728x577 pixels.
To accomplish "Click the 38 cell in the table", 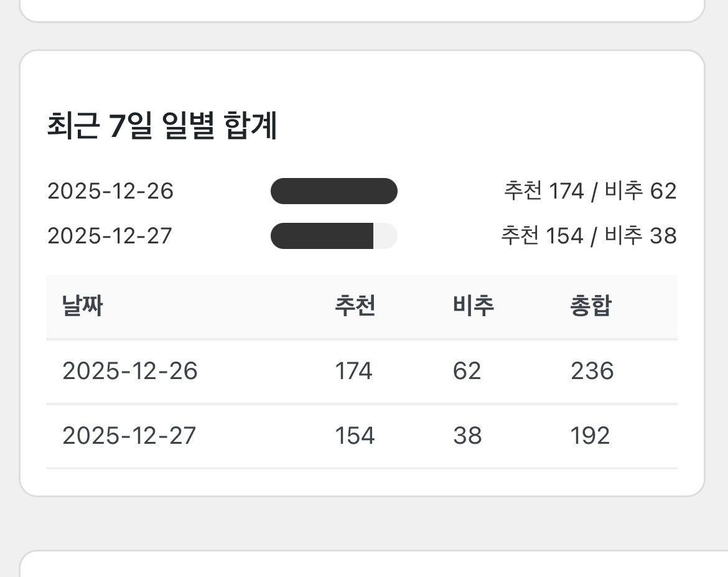I will point(467,436).
